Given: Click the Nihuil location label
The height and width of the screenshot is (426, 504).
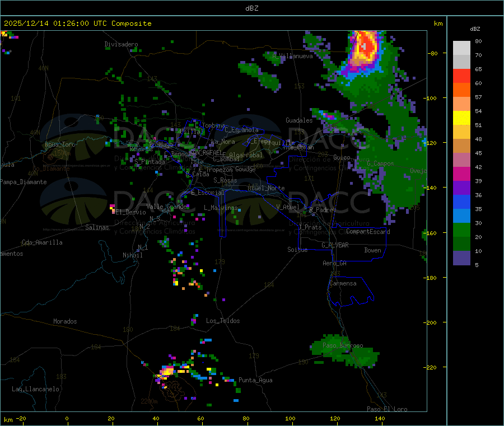Looking at the screenshot, I should 132,255.
